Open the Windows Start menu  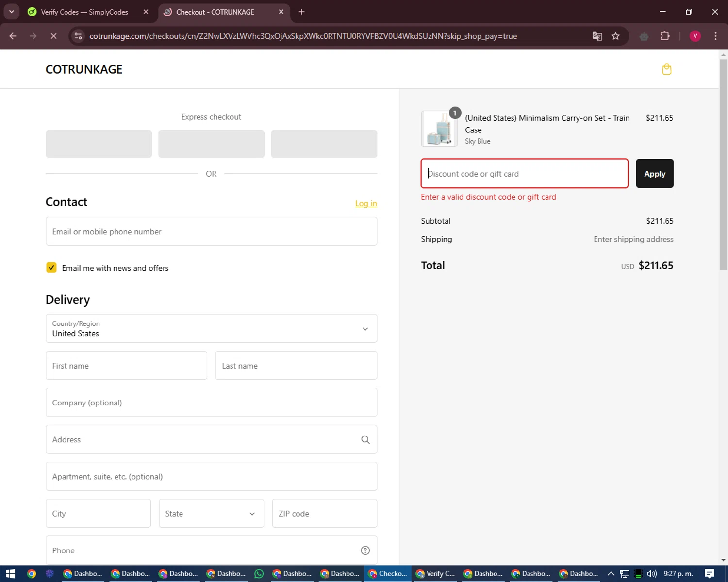click(10, 574)
